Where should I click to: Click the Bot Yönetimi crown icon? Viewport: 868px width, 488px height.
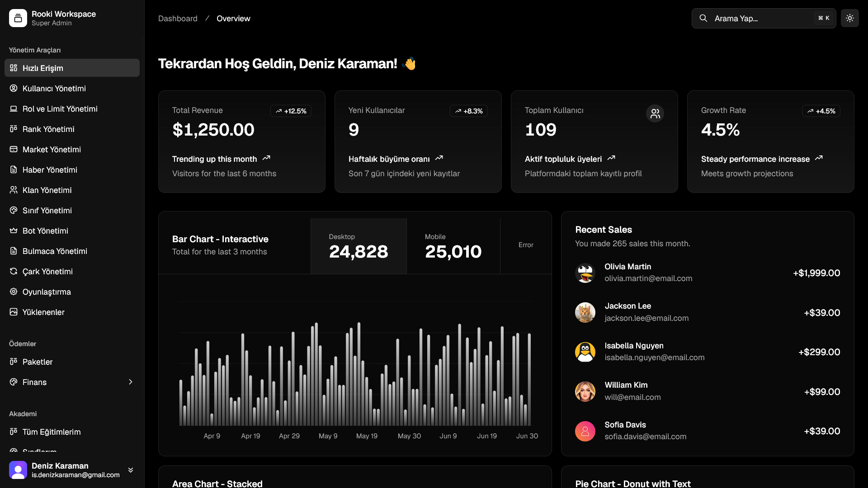point(14,231)
